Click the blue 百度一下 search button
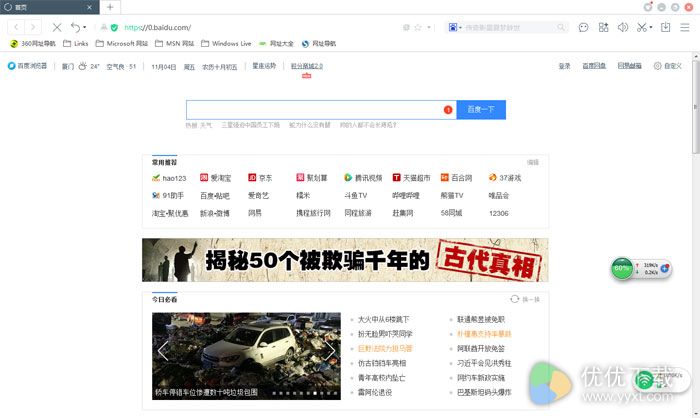The image size is (700, 418). pos(481,109)
